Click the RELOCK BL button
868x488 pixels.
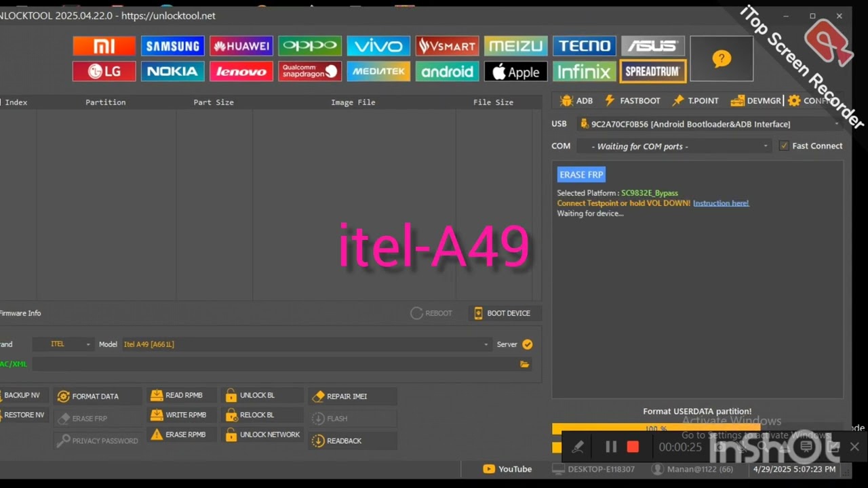point(262,415)
